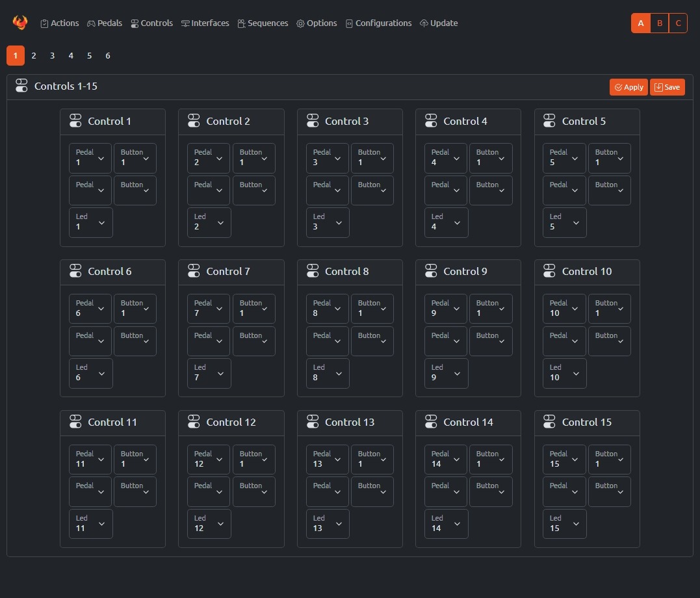The height and width of the screenshot is (598, 700).
Task: Open Control 3 empty second Pedal dropdown
Action: click(x=327, y=190)
